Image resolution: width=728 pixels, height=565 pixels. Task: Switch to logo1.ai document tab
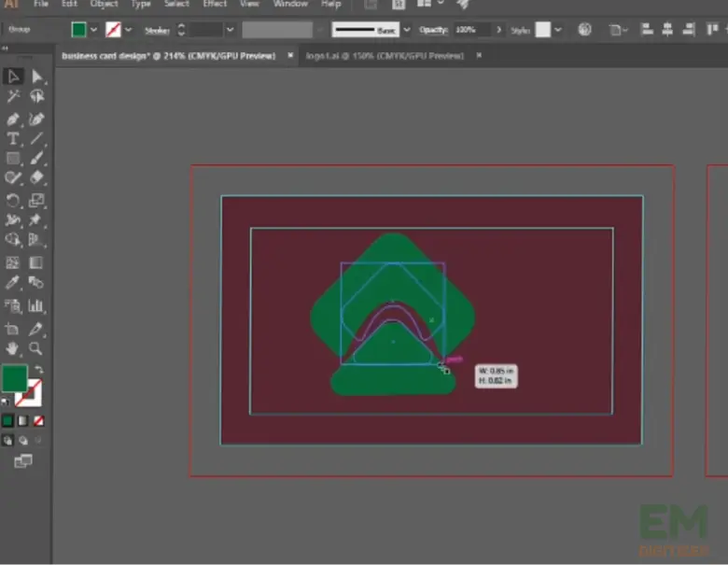[x=385, y=56]
